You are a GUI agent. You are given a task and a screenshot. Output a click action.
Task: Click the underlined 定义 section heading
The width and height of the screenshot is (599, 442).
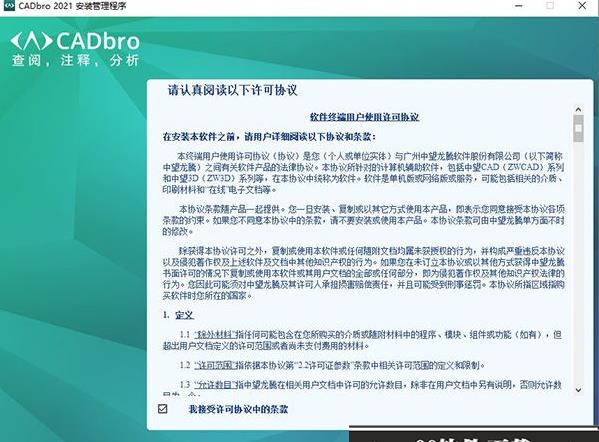pyautogui.click(x=185, y=315)
